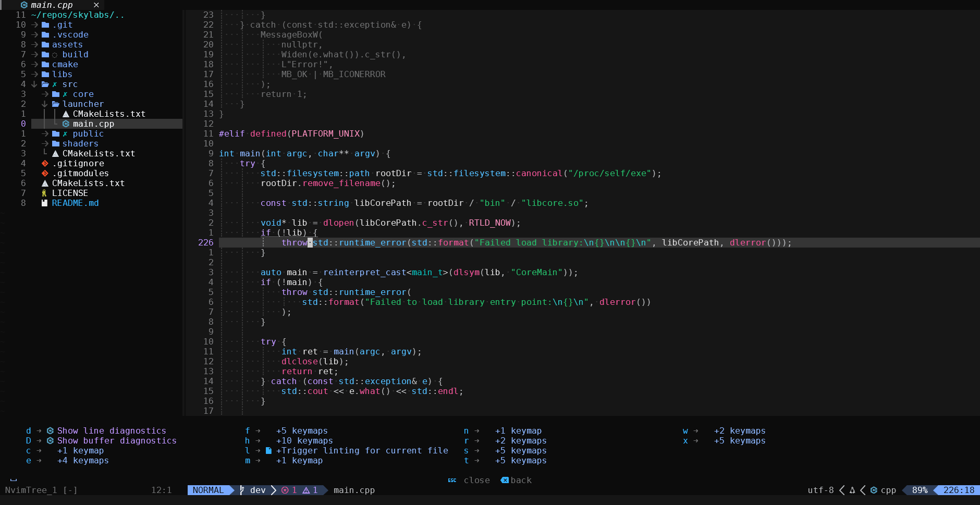Open CMakeLists.txt under launcher

[x=109, y=114]
